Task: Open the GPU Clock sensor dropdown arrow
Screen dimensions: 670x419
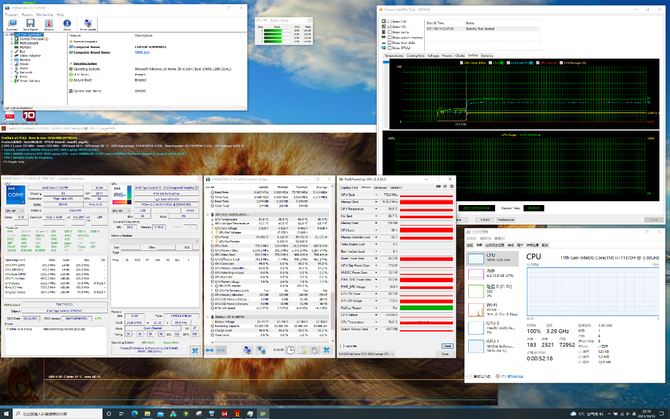Action: click(x=376, y=195)
